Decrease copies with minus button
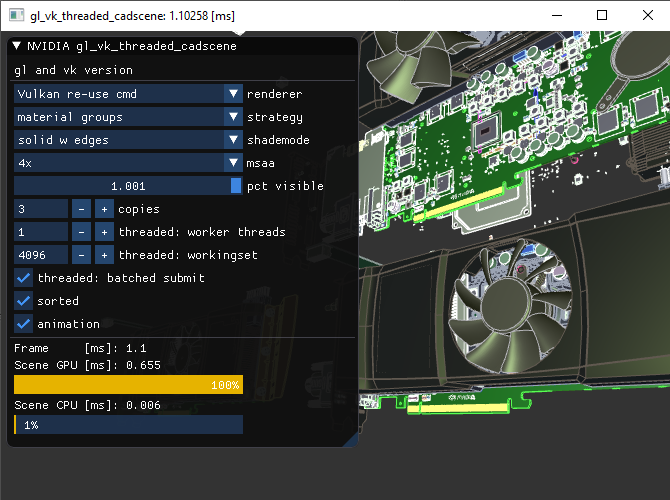The height and width of the screenshot is (500, 670). [81, 209]
